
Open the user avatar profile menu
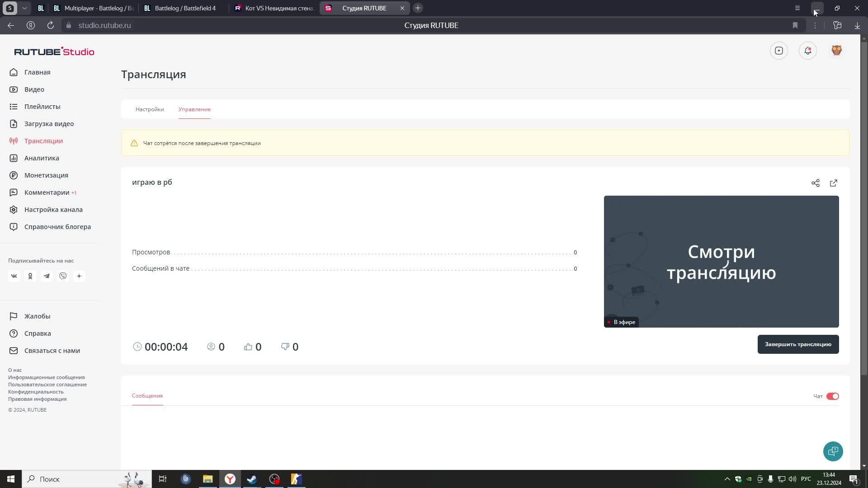[x=836, y=51]
